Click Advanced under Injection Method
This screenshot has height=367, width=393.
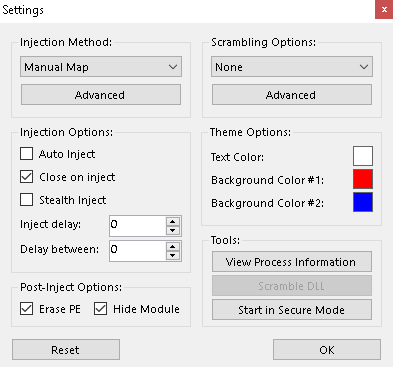(x=101, y=95)
